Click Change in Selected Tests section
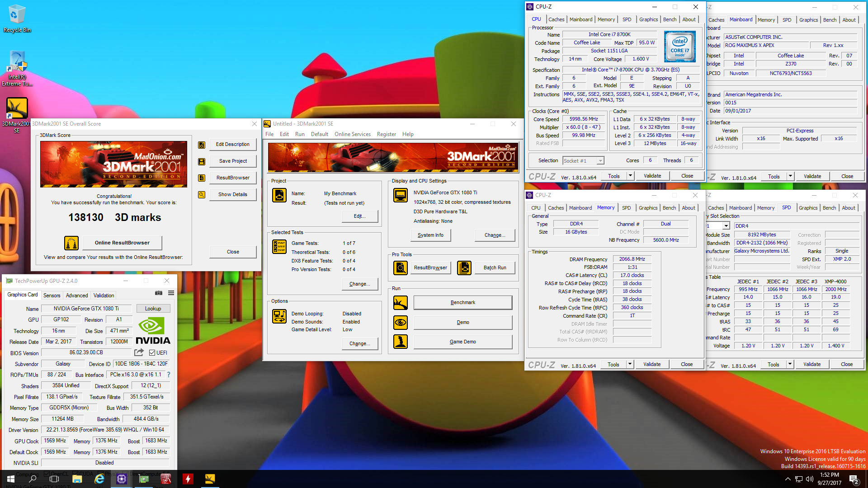Screen dimensions: 868x488 (359, 284)
